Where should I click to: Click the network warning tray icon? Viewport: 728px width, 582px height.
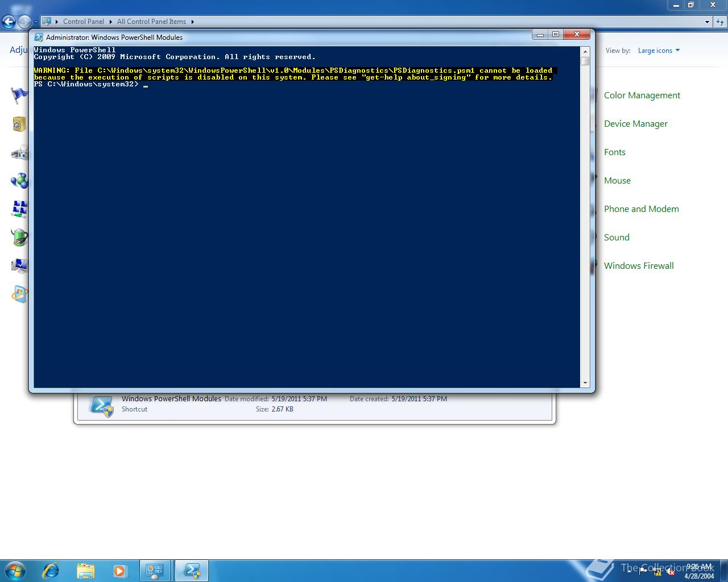[x=657, y=571]
